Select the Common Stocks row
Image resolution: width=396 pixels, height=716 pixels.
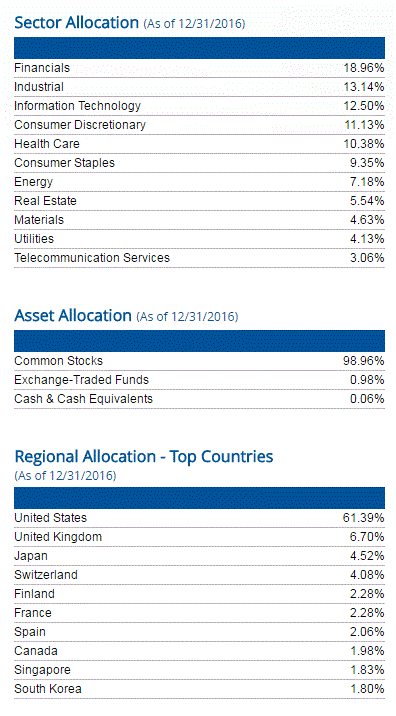[x=199, y=361]
